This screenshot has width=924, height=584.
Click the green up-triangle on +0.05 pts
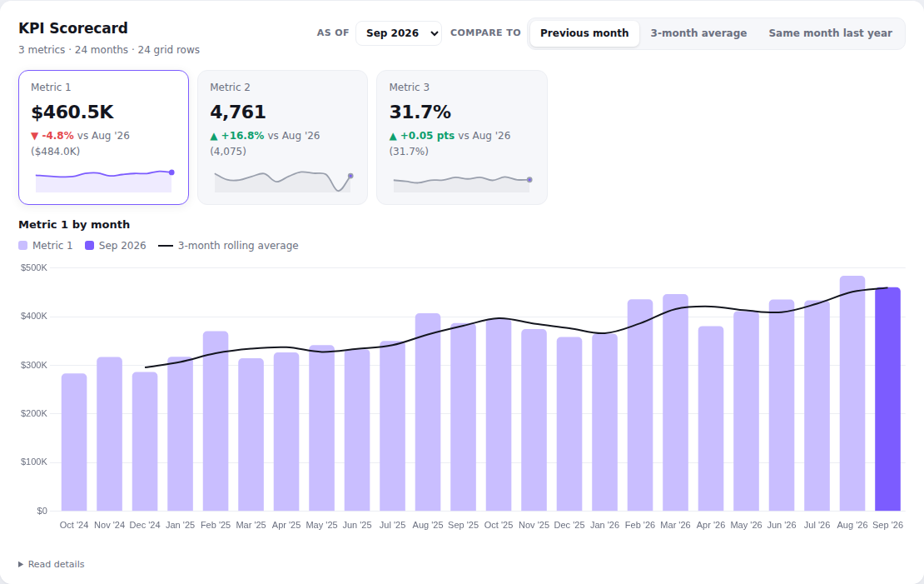[393, 137]
